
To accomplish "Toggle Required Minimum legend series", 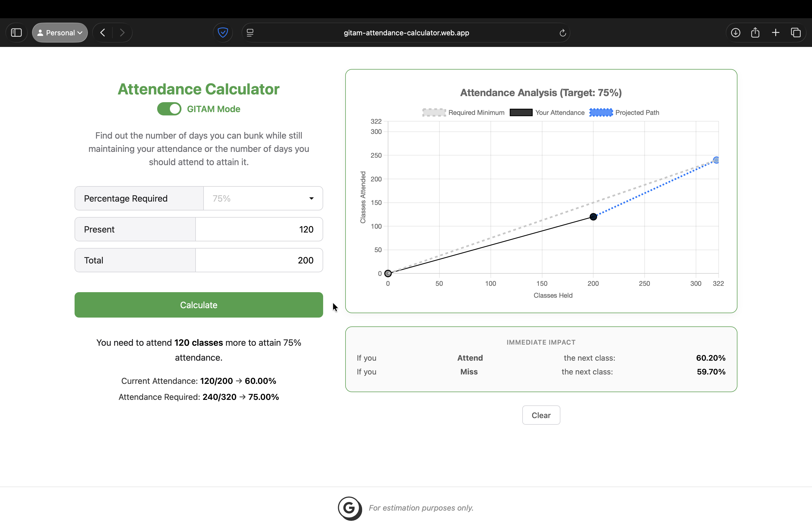I will (463, 113).
